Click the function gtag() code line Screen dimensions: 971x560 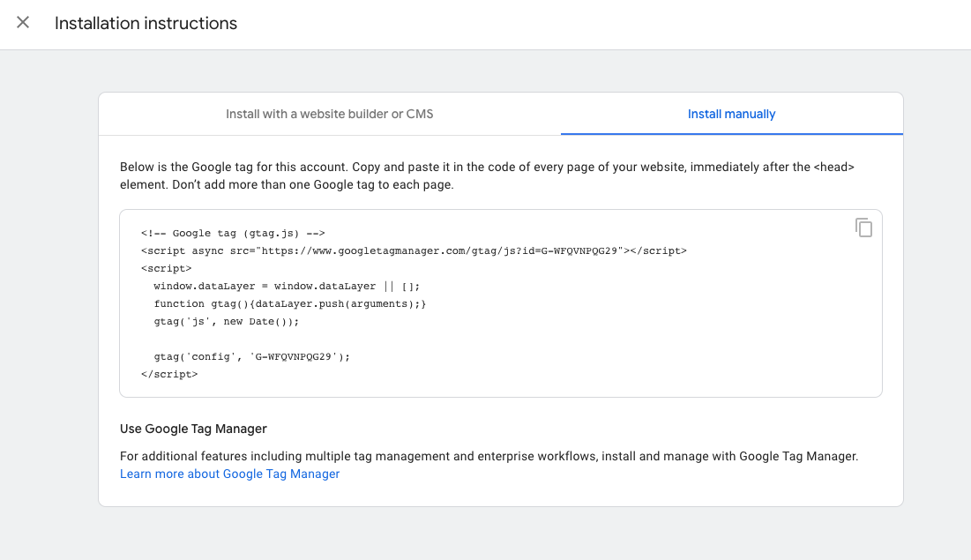290,304
